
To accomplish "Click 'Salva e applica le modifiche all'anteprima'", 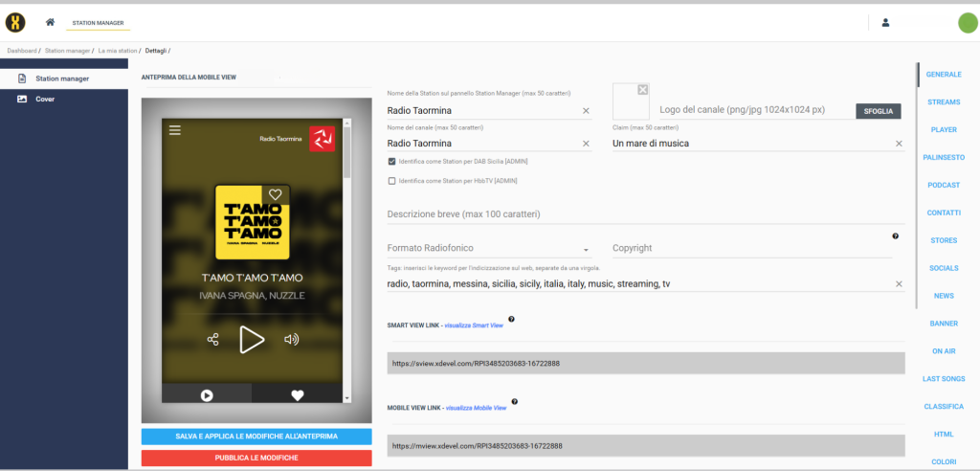I will point(256,437).
